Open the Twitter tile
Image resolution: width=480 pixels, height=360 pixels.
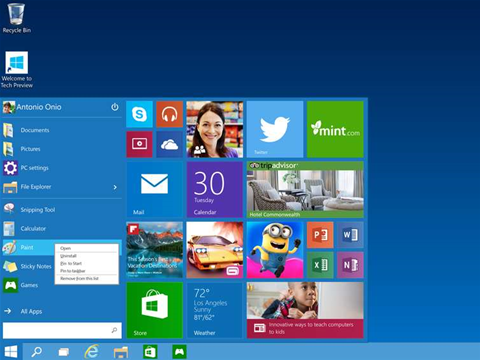[x=275, y=129]
